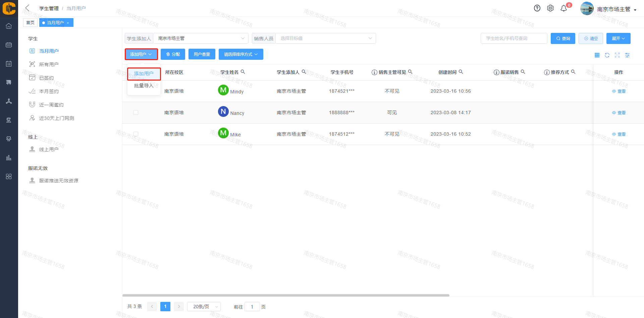Image resolution: width=644 pixels, height=318 pixels.
Task: Switch to grid view icon
Action: coord(597,55)
